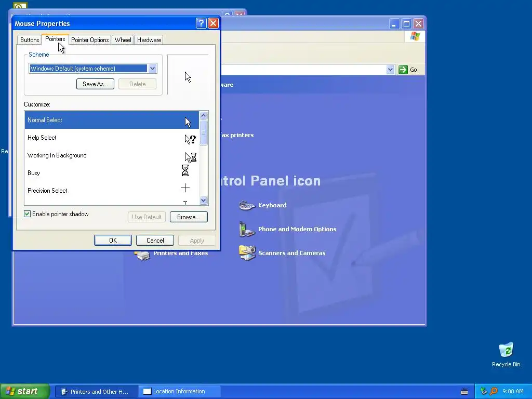Click the network connection tray icon

pyautogui.click(x=484, y=391)
